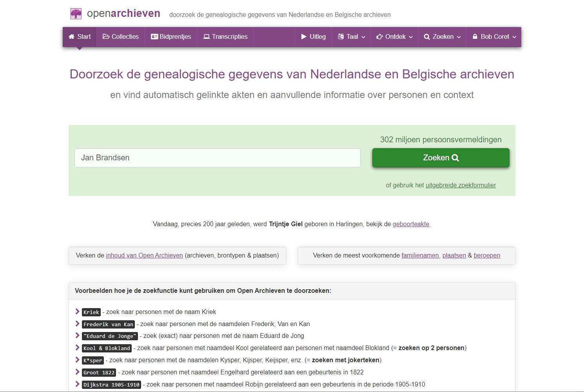Image resolution: width=584 pixels, height=392 pixels.
Task: Click the openarchieven tree logo
Action: pyautogui.click(x=76, y=14)
